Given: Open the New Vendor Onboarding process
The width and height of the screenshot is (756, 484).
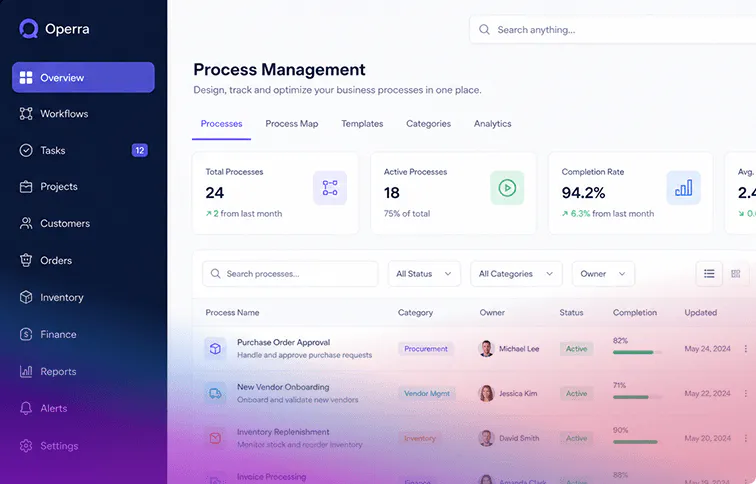Looking at the screenshot, I should click(283, 387).
